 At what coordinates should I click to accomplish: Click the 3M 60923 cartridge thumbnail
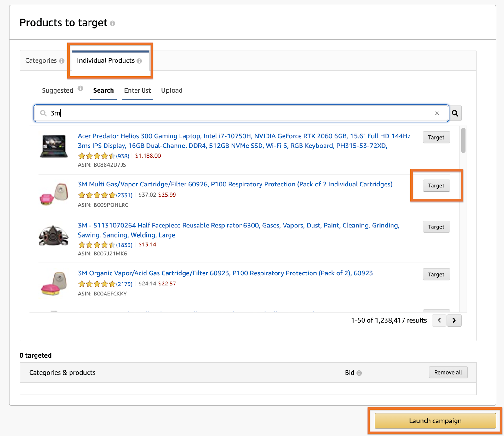click(x=54, y=284)
